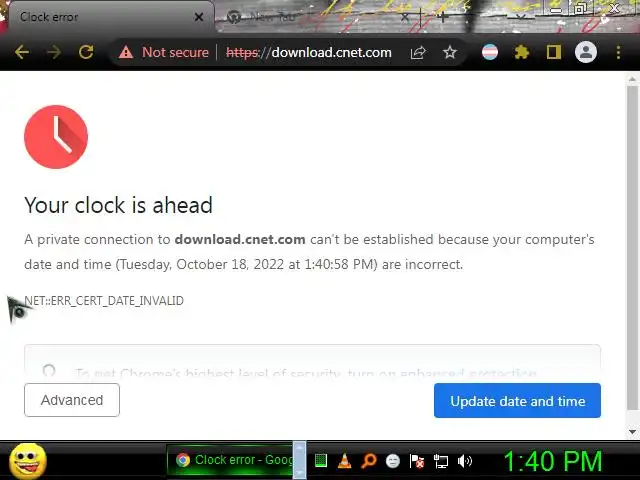Click the taskbar scroll arrows strip

(300, 460)
